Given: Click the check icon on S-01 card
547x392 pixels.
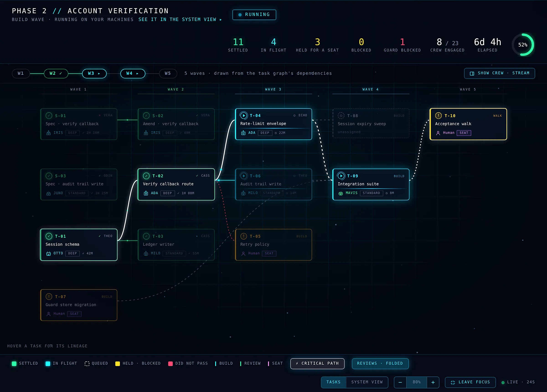Looking at the screenshot, I should (49, 116).
